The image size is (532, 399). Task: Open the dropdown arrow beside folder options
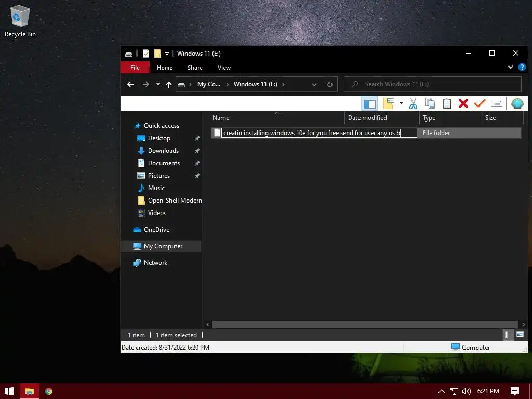(401, 103)
